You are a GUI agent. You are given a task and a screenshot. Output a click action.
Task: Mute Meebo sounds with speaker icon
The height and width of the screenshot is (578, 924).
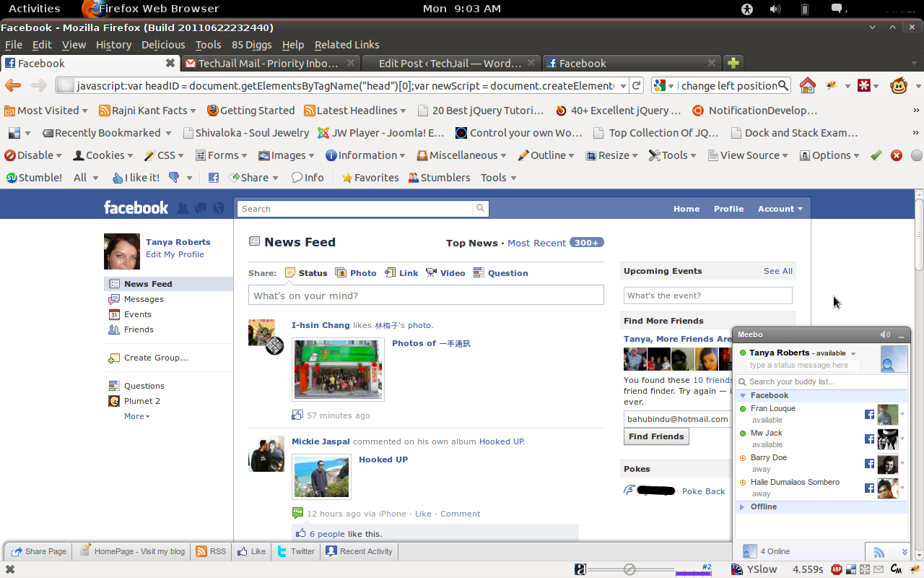[885, 335]
